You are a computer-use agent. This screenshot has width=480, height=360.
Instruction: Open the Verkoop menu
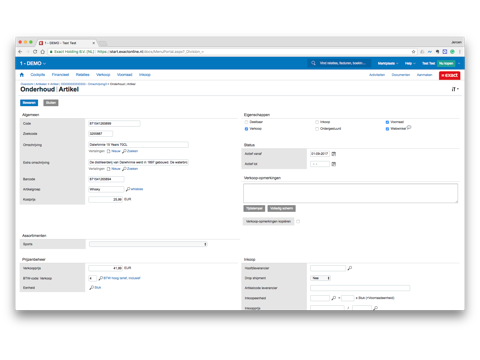[x=103, y=75]
